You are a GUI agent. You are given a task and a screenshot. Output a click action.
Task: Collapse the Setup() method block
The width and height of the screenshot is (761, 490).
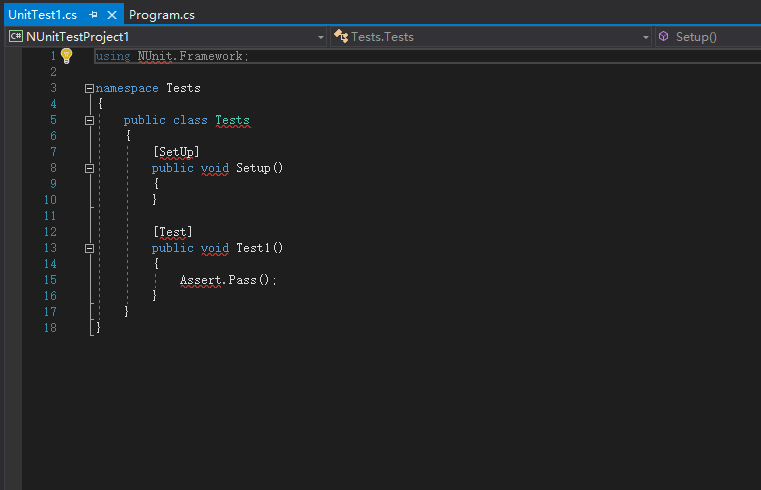[x=89, y=168]
